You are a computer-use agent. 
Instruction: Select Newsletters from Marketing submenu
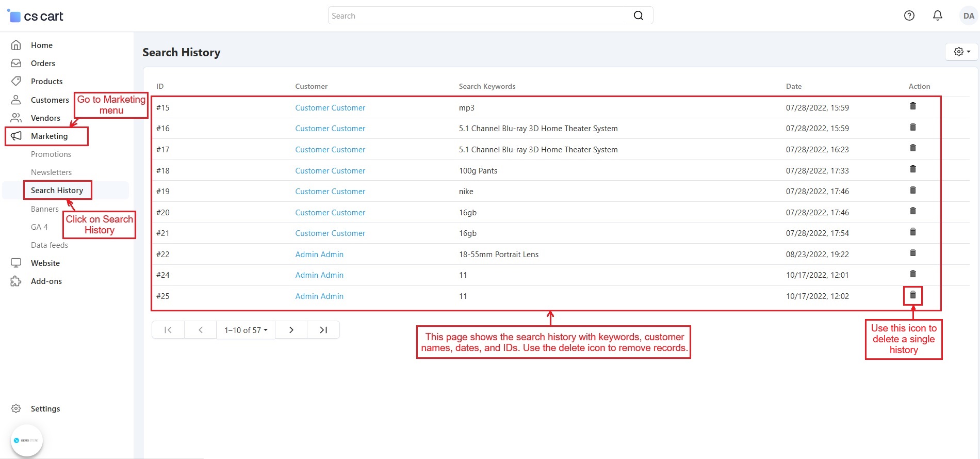[x=51, y=172]
